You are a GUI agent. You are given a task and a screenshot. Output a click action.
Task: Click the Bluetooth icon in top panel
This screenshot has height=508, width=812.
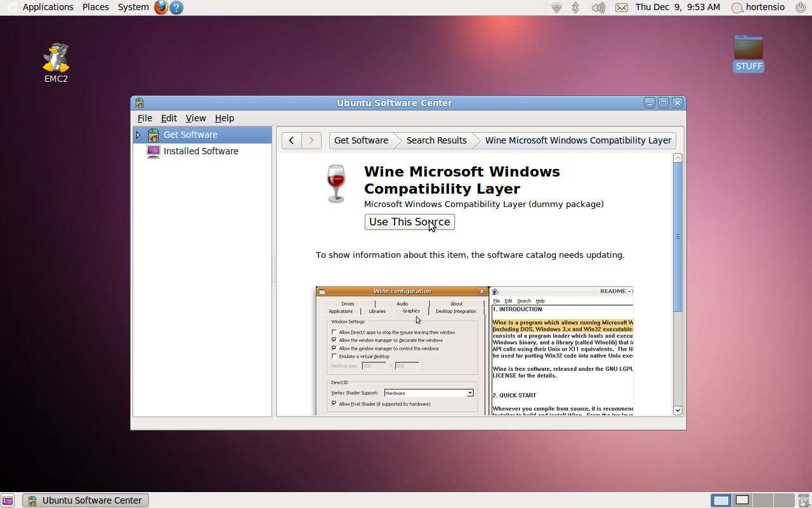[576, 8]
